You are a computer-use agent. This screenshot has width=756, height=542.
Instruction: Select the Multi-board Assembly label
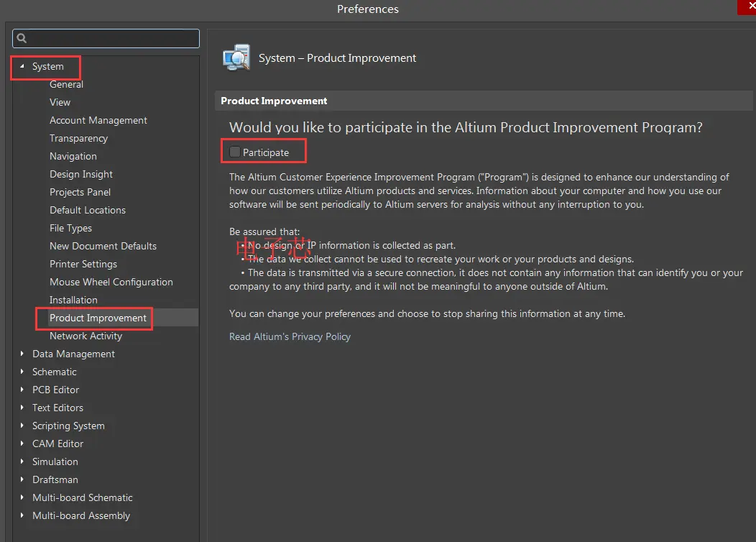(81, 515)
